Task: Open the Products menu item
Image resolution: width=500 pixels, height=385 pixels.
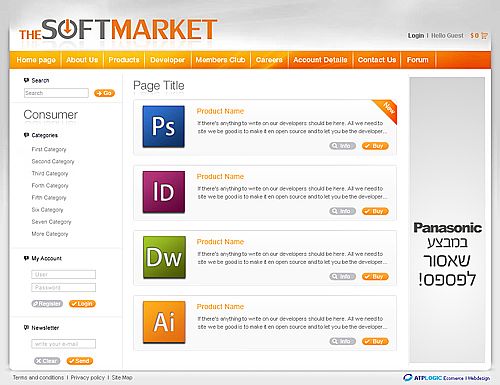Action: click(124, 60)
